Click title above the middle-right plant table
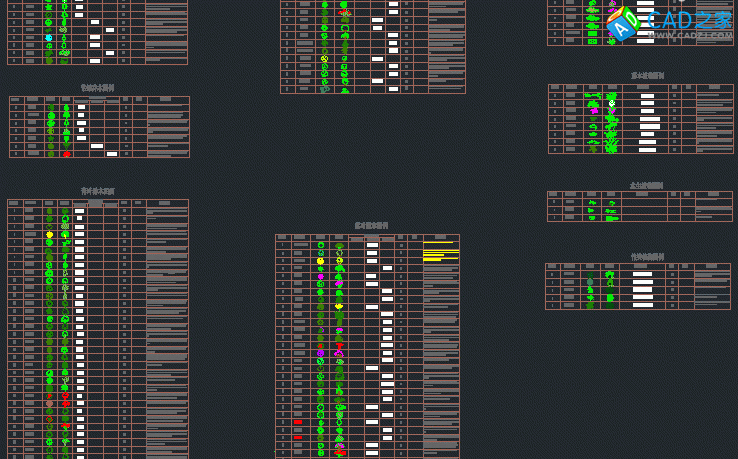738x459 pixels. tap(647, 76)
